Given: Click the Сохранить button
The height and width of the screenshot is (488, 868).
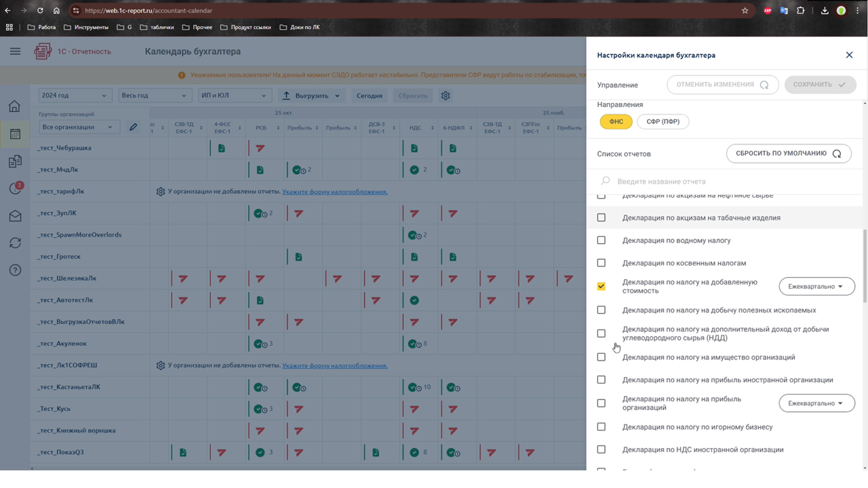Looking at the screenshot, I should click(820, 85).
